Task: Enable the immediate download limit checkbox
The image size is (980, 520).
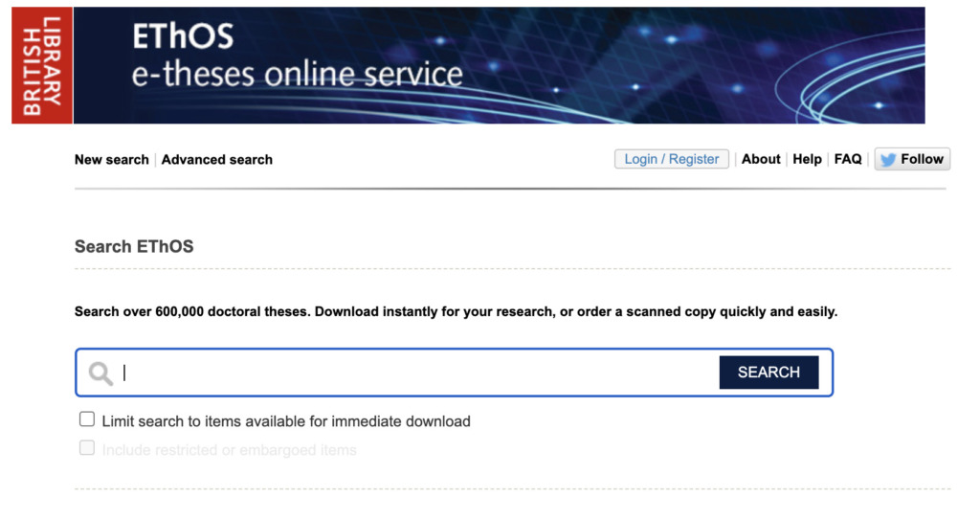Action: (x=87, y=419)
